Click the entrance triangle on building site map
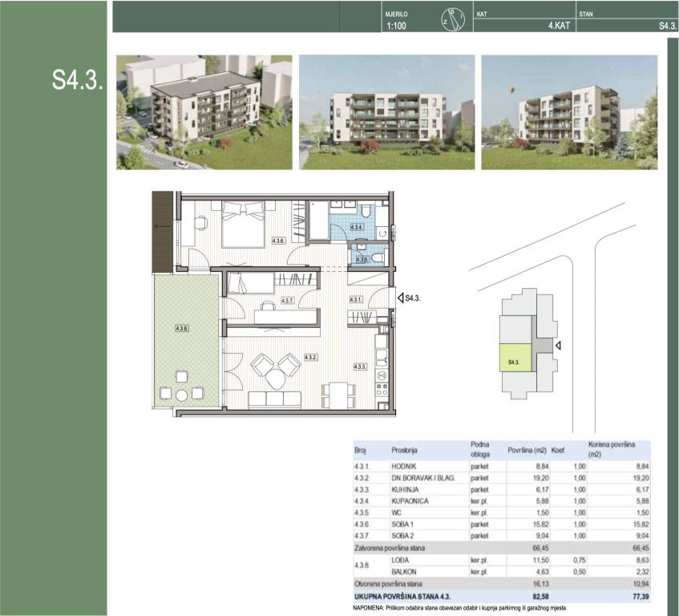The height and width of the screenshot is (616, 679). point(559,346)
